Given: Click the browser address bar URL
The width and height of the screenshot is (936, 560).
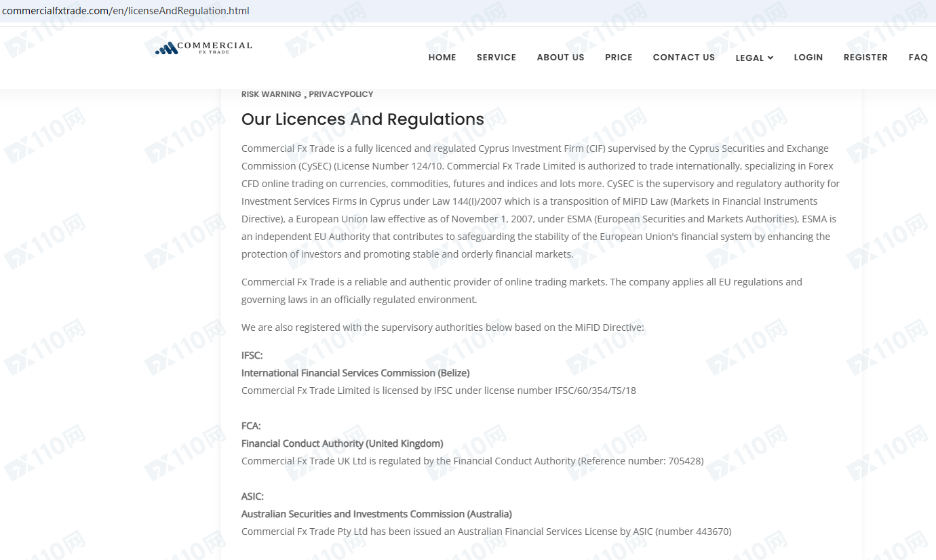Looking at the screenshot, I should tap(126, 11).
